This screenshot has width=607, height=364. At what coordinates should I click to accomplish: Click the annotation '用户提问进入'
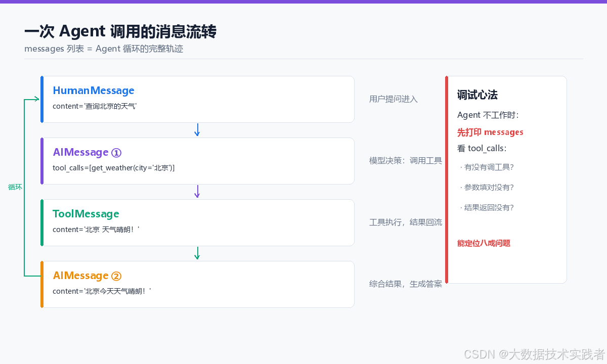click(x=394, y=99)
